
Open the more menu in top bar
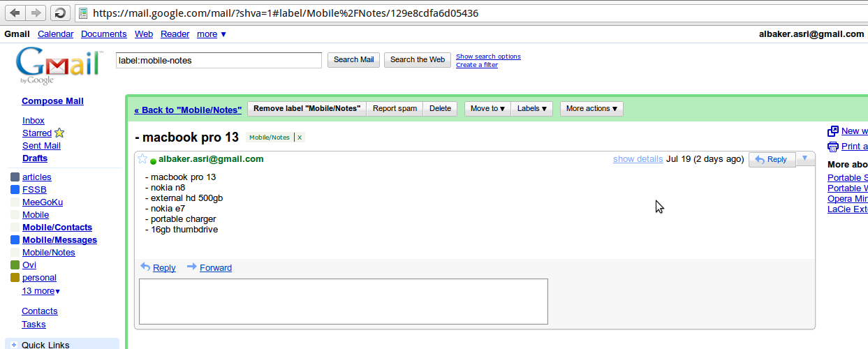[211, 34]
